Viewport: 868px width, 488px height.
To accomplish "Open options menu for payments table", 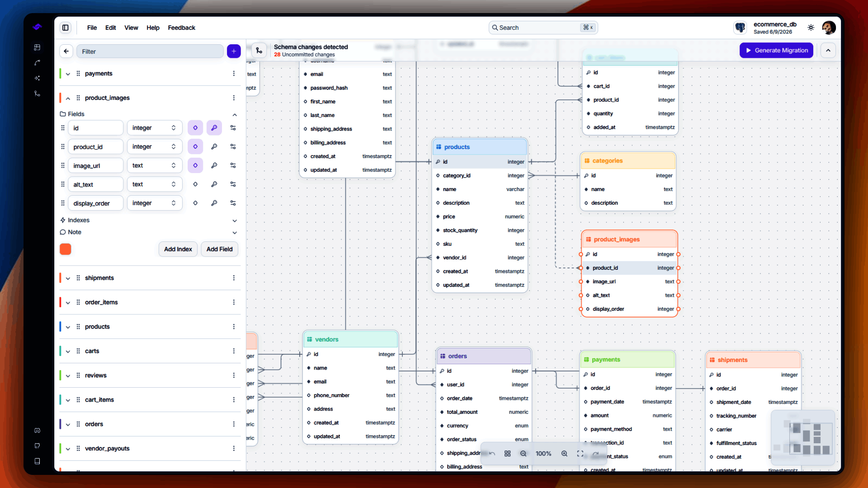I will click(234, 74).
